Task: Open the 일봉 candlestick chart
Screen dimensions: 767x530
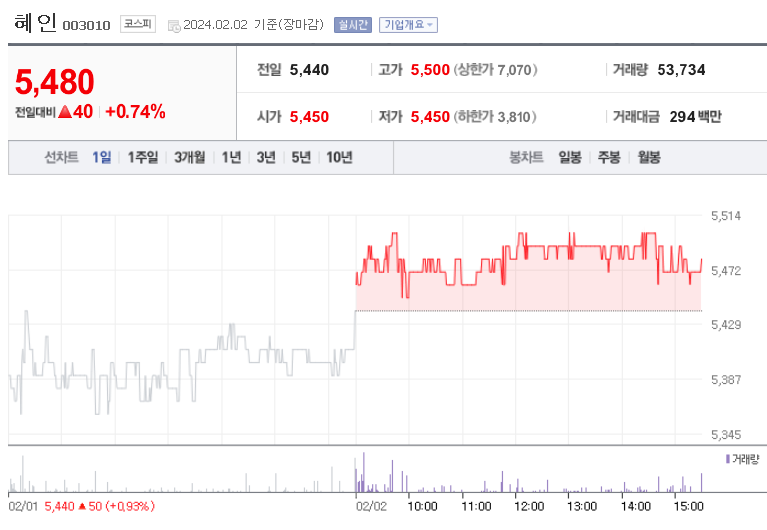Action: (570, 157)
